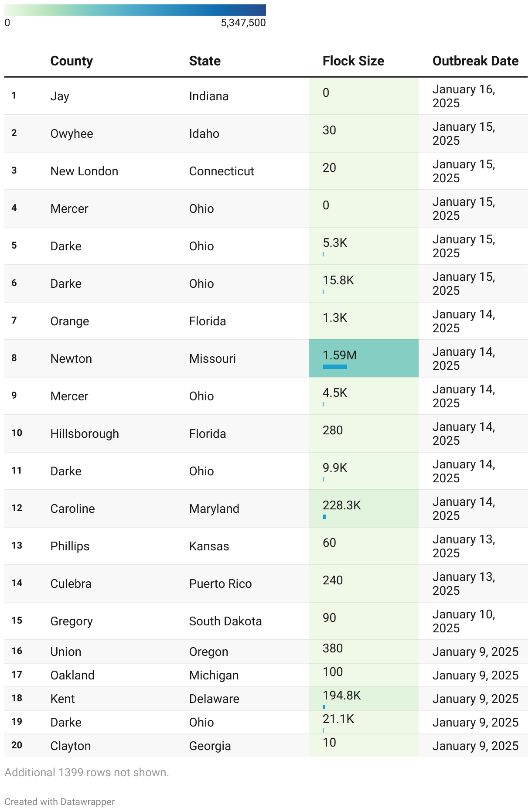The image size is (532, 812).
Task: Click the New London county cell
Action: pos(84,171)
